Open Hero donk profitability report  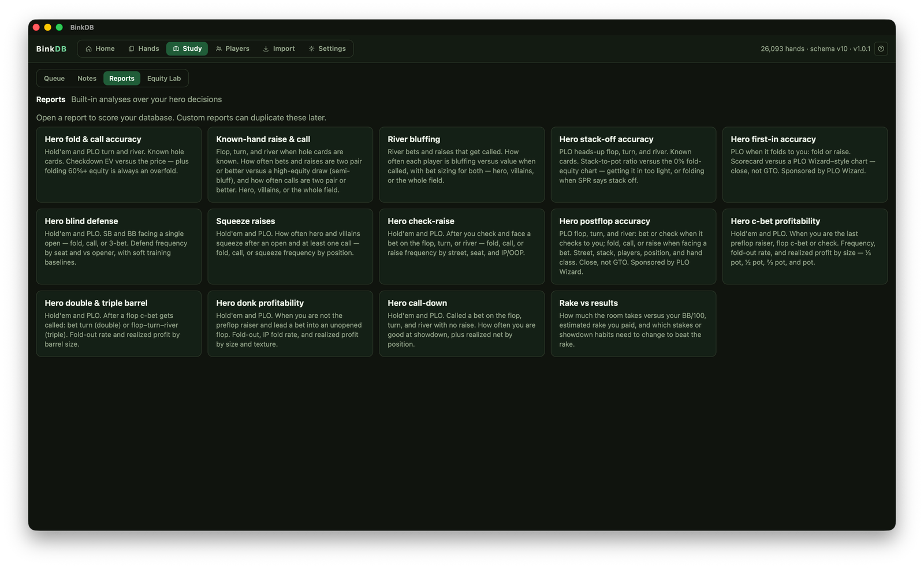pyautogui.click(x=290, y=324)
